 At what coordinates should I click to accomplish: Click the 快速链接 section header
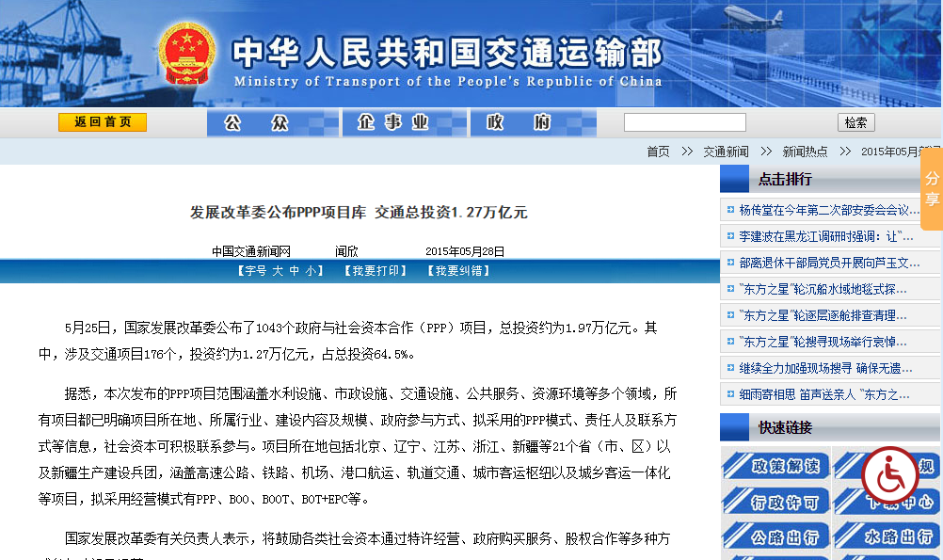pos(785,427)
